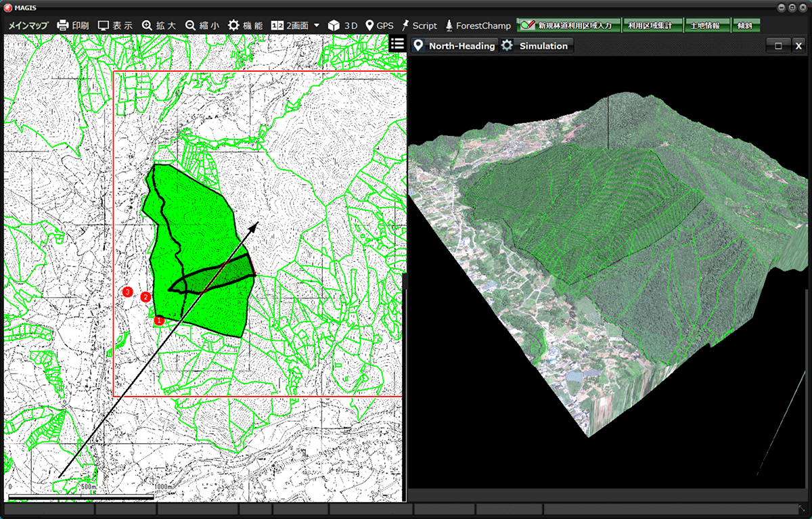Screen dimensions: 812x519
Task: Open the 表示 display menu
Action: (114, 25)
